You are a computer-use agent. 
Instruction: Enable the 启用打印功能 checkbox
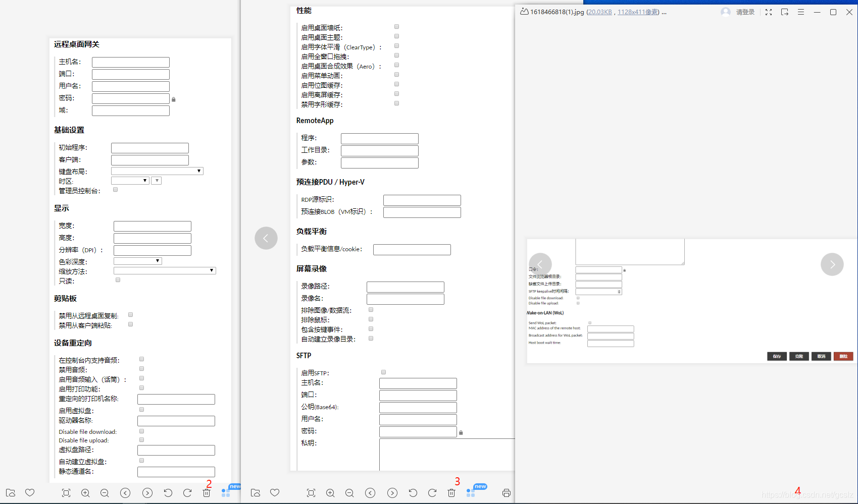pyautogui.click(x=141, y=388)
